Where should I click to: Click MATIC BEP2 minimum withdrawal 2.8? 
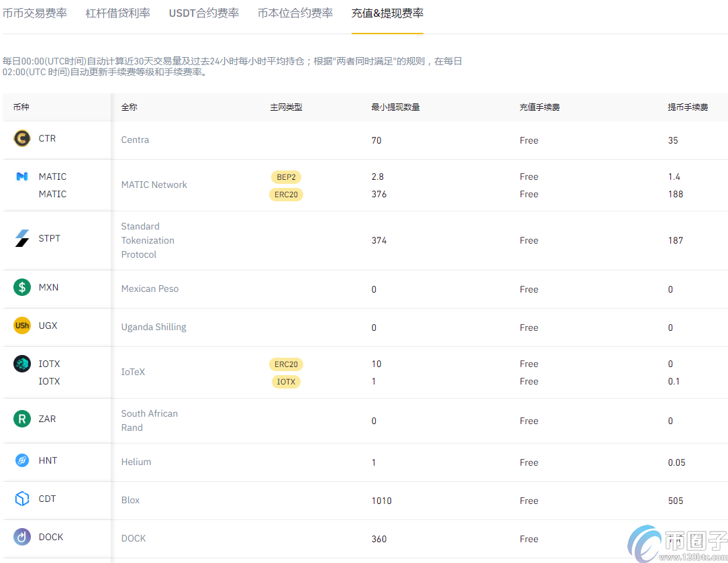pyautogui.click(x=378, y=176)
